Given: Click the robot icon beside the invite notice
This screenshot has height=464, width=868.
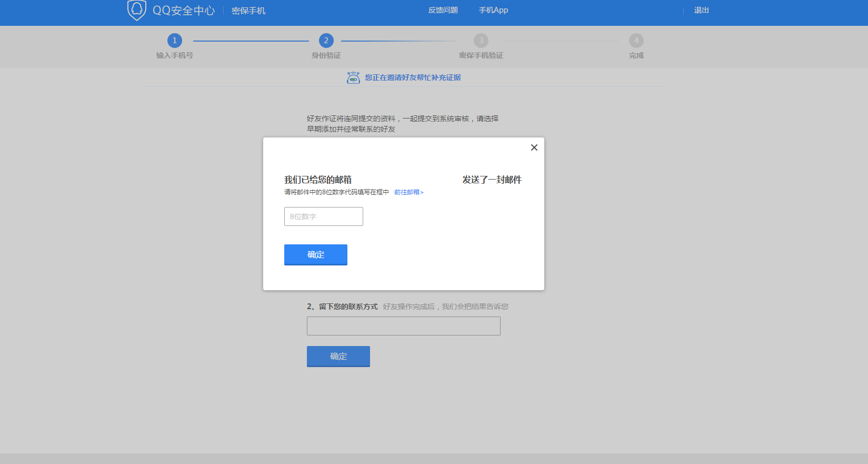Looking at the screenshot, I should coord(353,78).
